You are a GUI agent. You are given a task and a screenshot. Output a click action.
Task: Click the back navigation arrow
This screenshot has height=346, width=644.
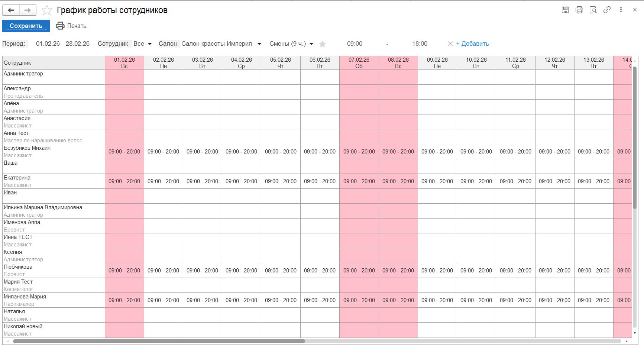(x=11, y=10)
